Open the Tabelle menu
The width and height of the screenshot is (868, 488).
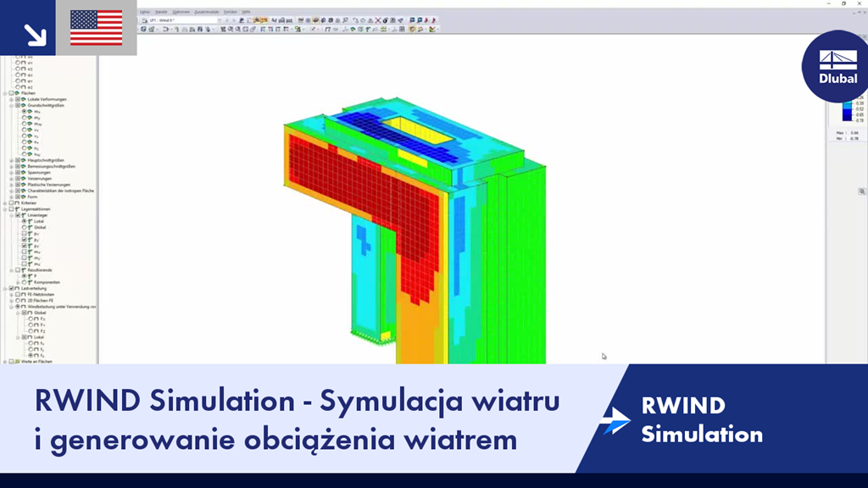click(161, 12)
